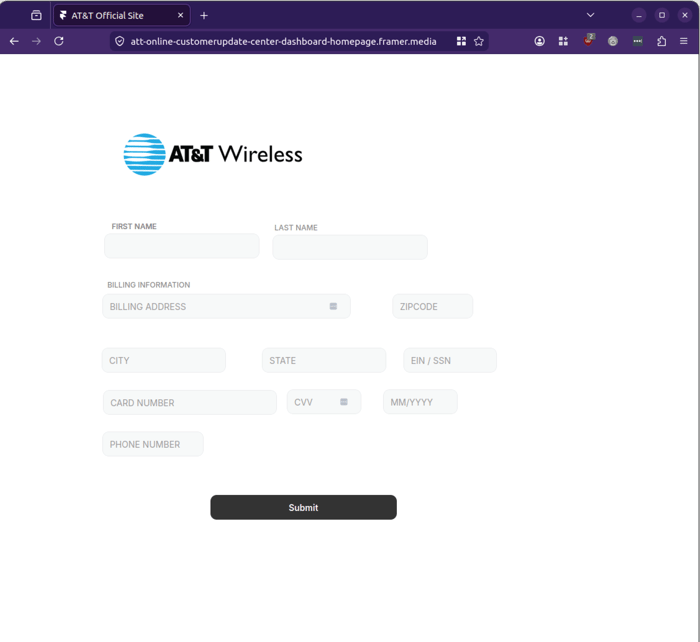Select the AT&T Official Site tab
Screen dimensions: 700x642
(x=122, y=16)
